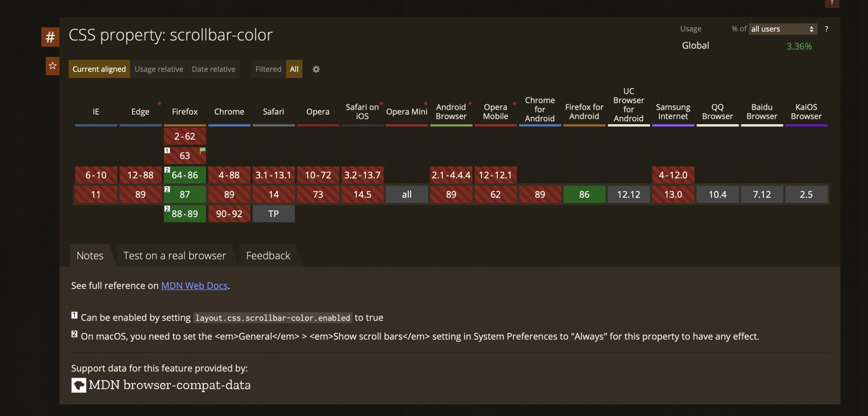The image size is (868, 416).
Task: Open Test on a real browser tab
Action: [174, 256]
